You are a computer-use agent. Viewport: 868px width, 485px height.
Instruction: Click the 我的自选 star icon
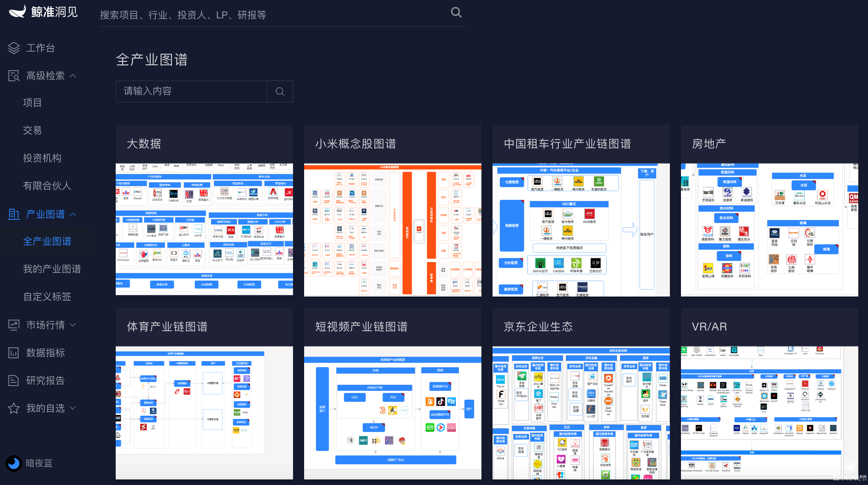click(x=14, y=408)
